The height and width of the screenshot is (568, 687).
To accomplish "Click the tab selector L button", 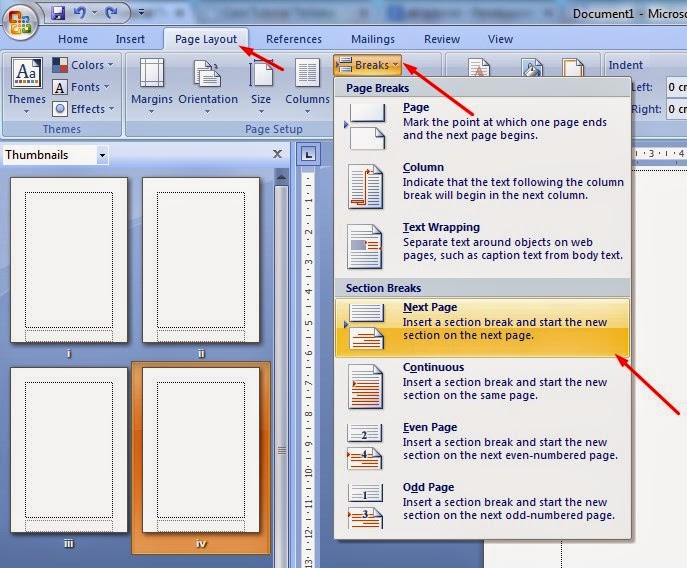I will point(308,154).
